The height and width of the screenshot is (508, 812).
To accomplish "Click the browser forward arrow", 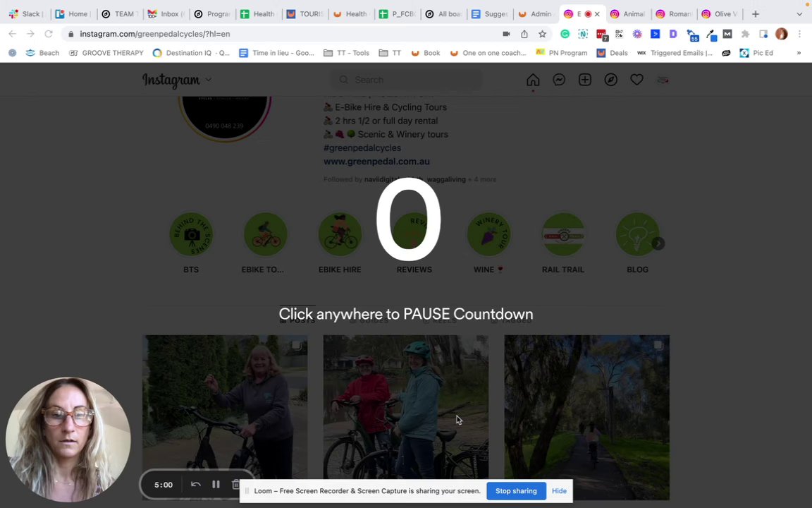I will [x=30, y=34].
